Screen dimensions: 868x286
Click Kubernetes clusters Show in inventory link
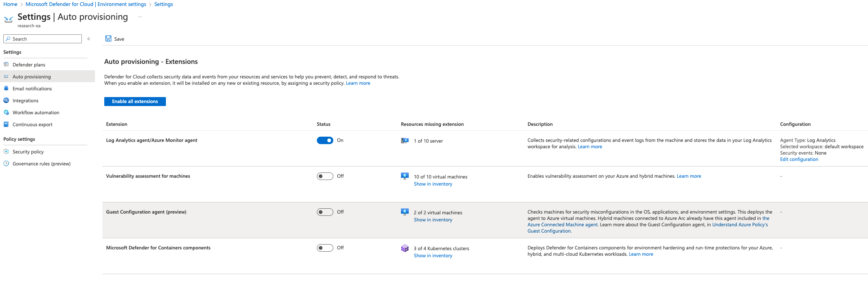click(x=433, y=256)
